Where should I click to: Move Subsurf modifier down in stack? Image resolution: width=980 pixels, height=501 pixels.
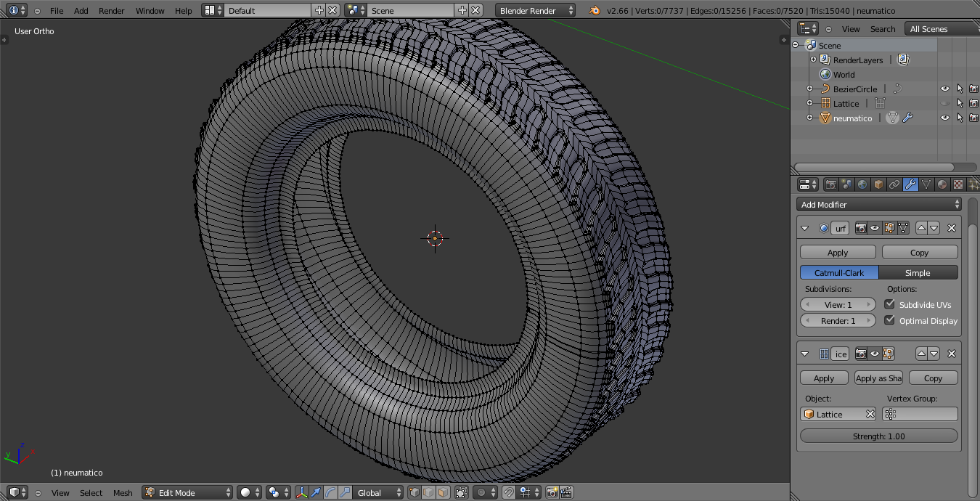click(934, 228)
